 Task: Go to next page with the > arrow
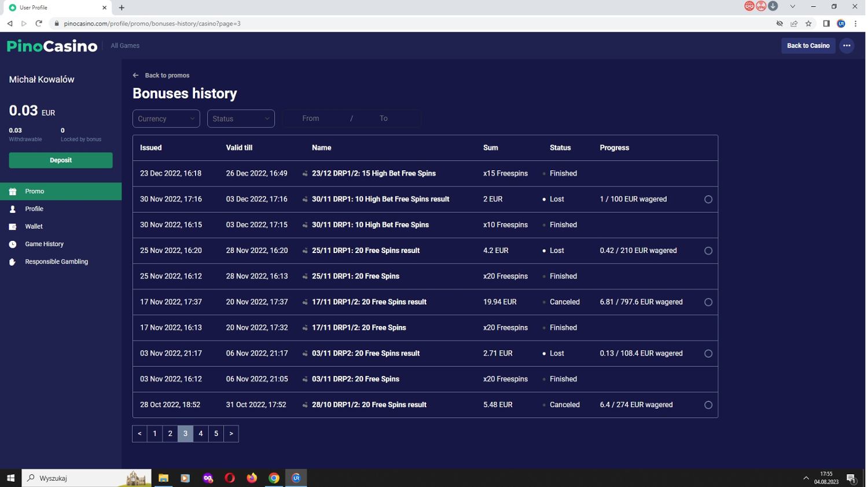coord(231,434)
